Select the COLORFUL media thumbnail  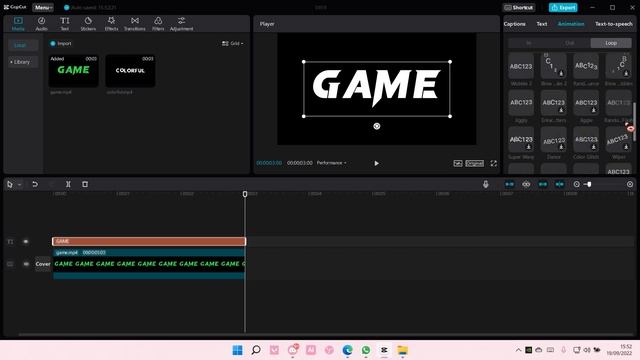click(x=130, y=71)
